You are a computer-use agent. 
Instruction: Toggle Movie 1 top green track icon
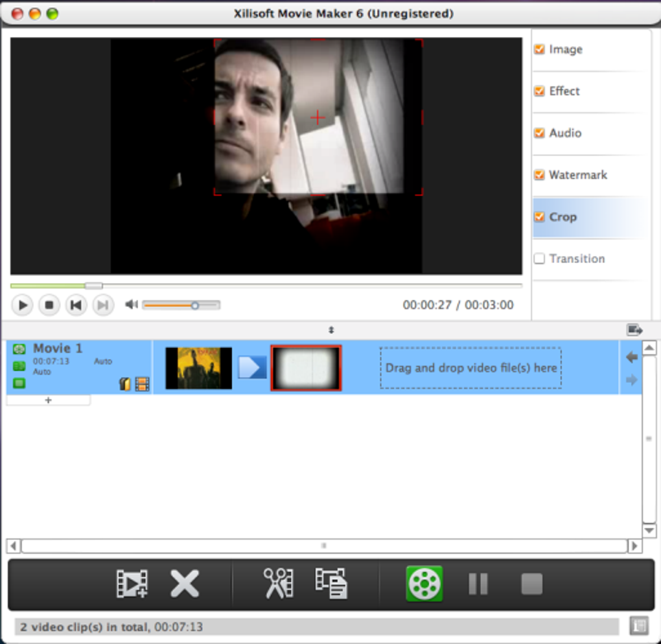pos(19,349)
